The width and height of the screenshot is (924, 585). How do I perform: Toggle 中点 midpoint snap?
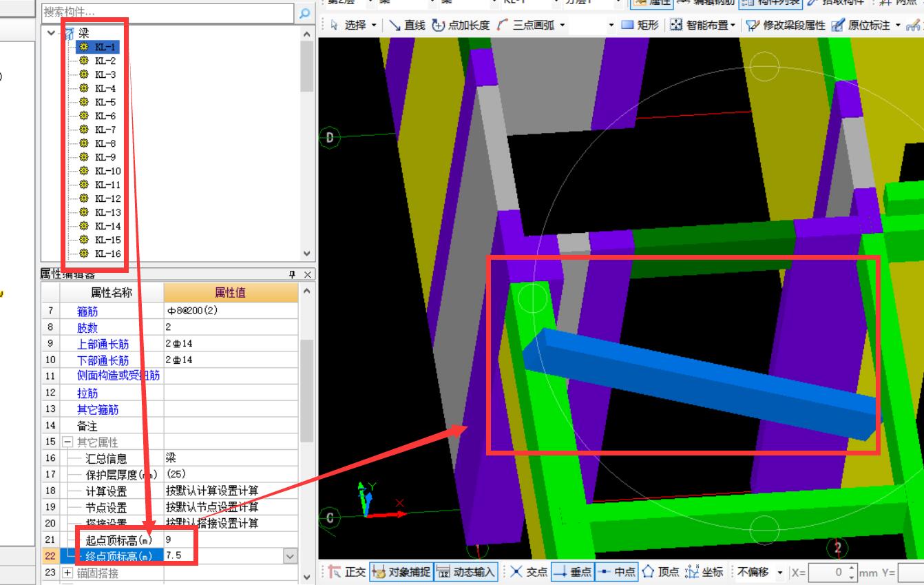click(616, 572)
